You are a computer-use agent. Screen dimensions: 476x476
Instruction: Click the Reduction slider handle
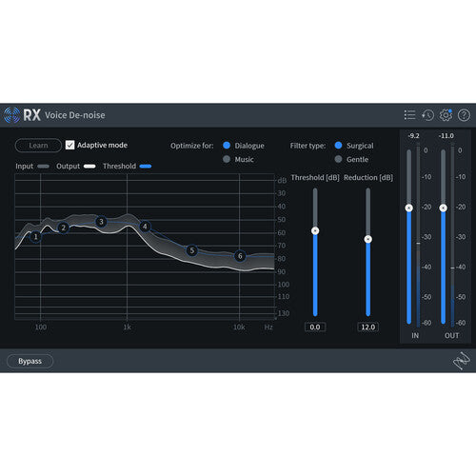point(368,239)
